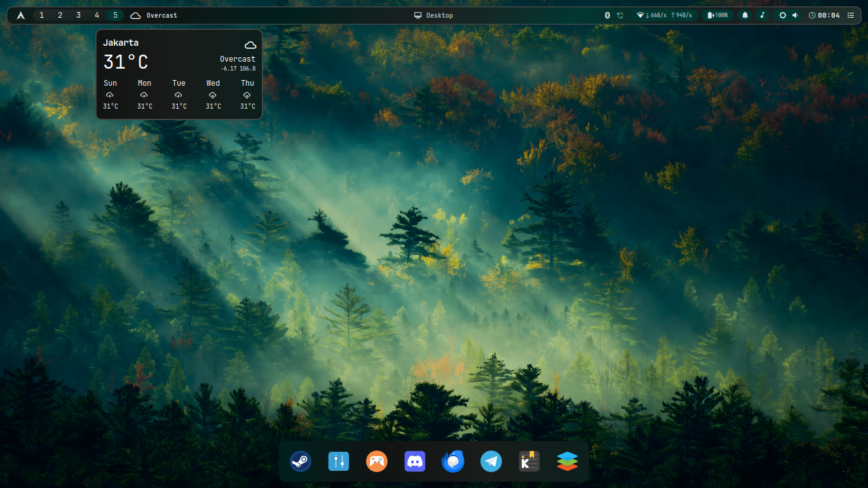Open Telegram from the dock
868x488 pixels.
pos(491,461)
